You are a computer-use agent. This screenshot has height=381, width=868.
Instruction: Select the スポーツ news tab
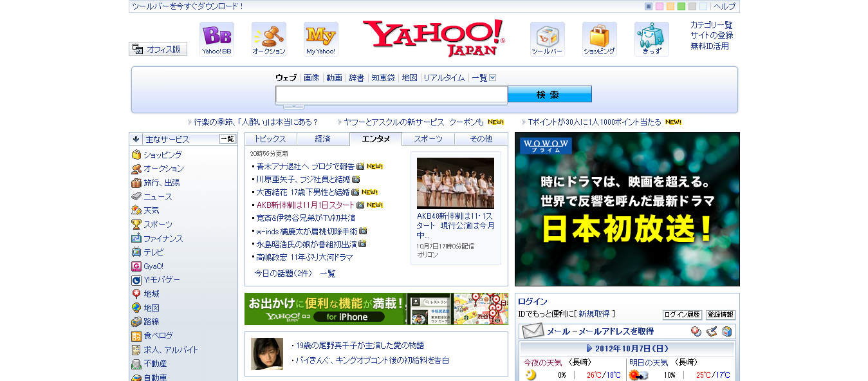[x=429, y=139]
